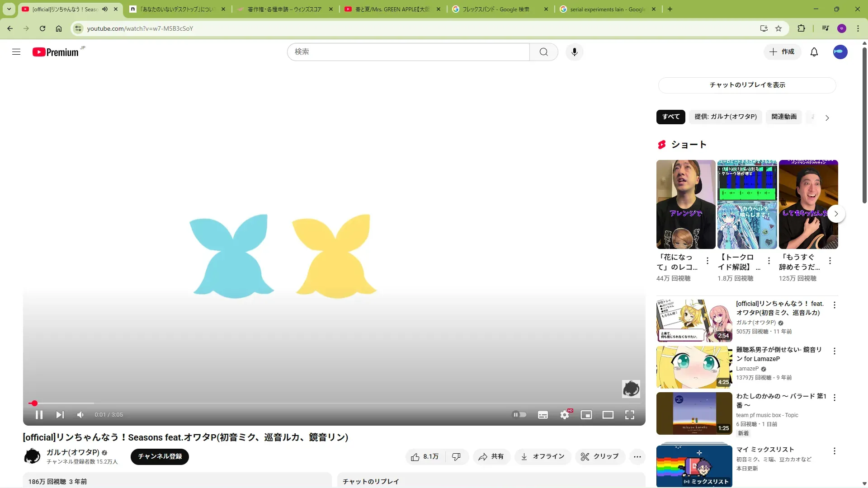Enter fullscreen mode
Screen dimensions: 868x488
click(x=630, y=415)
